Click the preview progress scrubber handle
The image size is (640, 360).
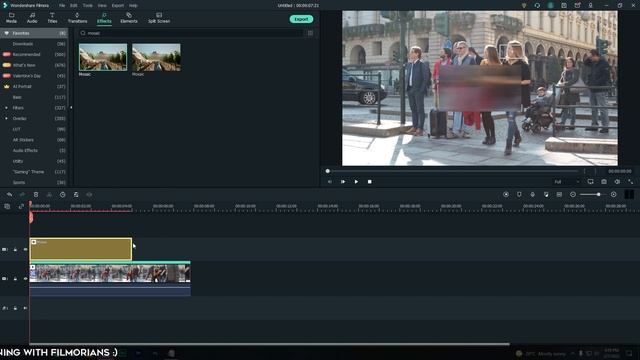coord(327,171)
